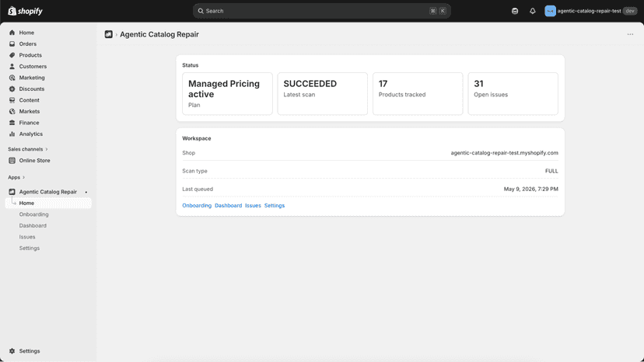Select the app's Home sub-item in the sidebar
This screenshot has width=644, height=362.
point(48,204)
